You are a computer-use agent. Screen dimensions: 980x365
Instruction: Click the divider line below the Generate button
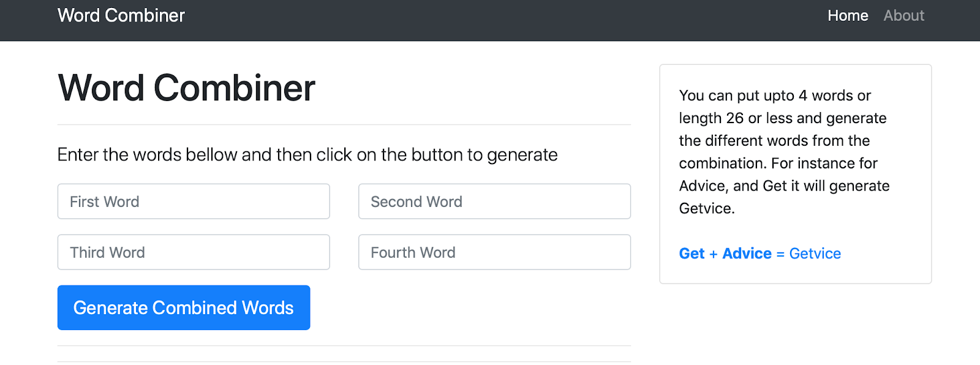click(344, 346)
